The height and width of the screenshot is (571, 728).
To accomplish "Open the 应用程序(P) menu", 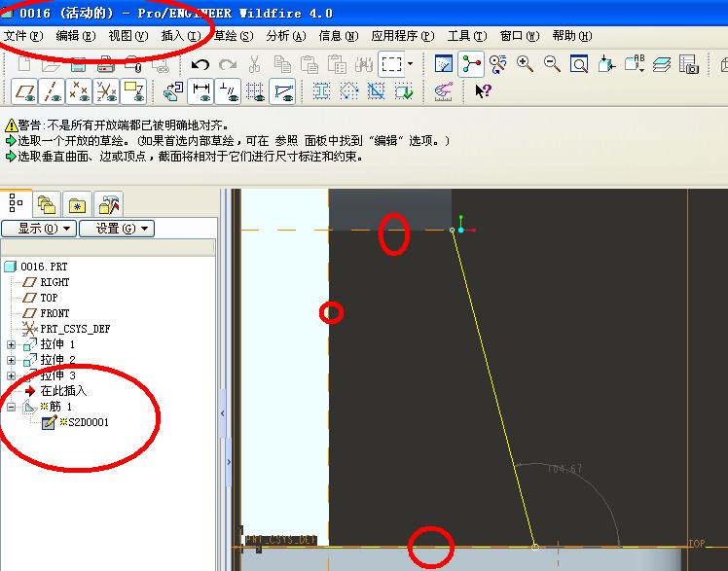I will pos(403,36).
